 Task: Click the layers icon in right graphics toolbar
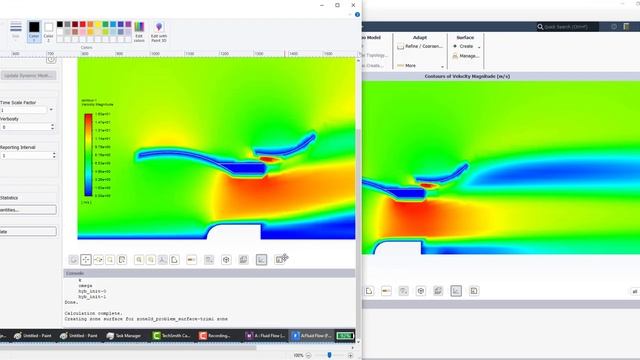438,291
